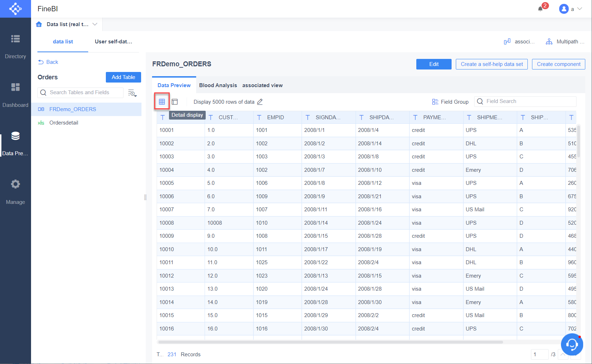This screenshot has height=364, width=592.
Task: Expand the Data list tab dropdown chevron
Action: [x=95, y=24]
